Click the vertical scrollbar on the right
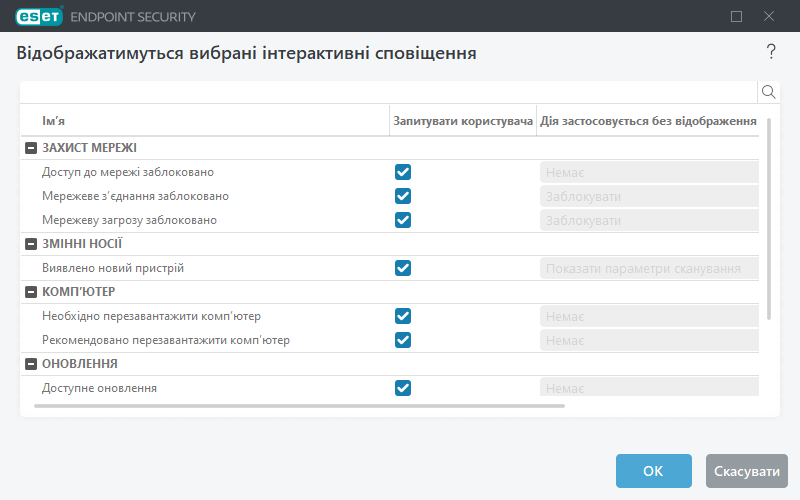The height and width of the screenshot is (500, 800). 769,220
